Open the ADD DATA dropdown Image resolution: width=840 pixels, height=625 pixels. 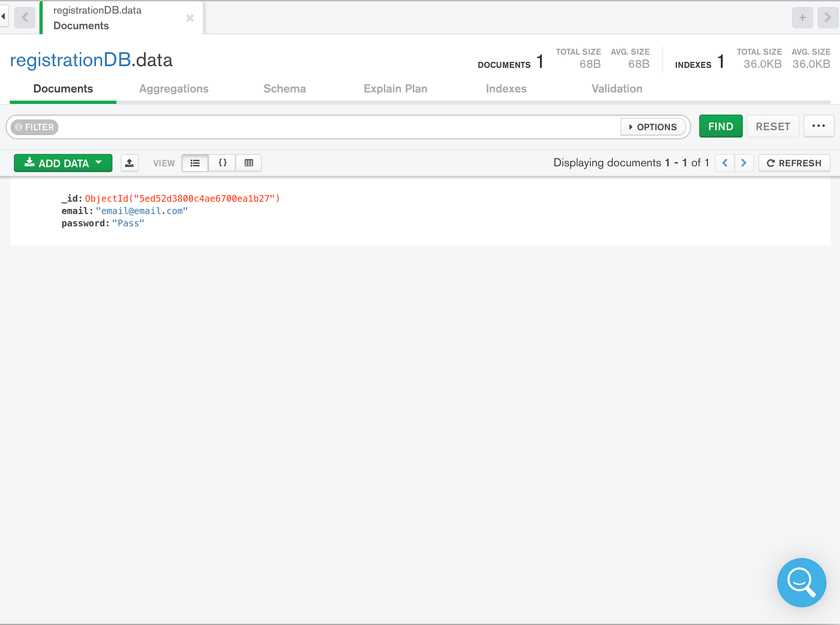tap(62, 163)
